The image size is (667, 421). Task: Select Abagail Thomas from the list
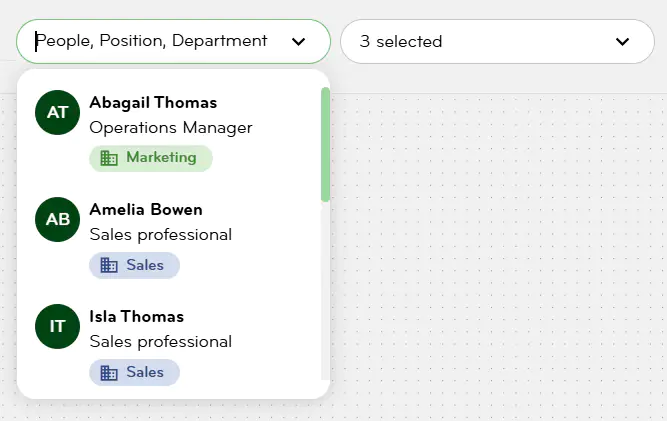pos(153,102)
